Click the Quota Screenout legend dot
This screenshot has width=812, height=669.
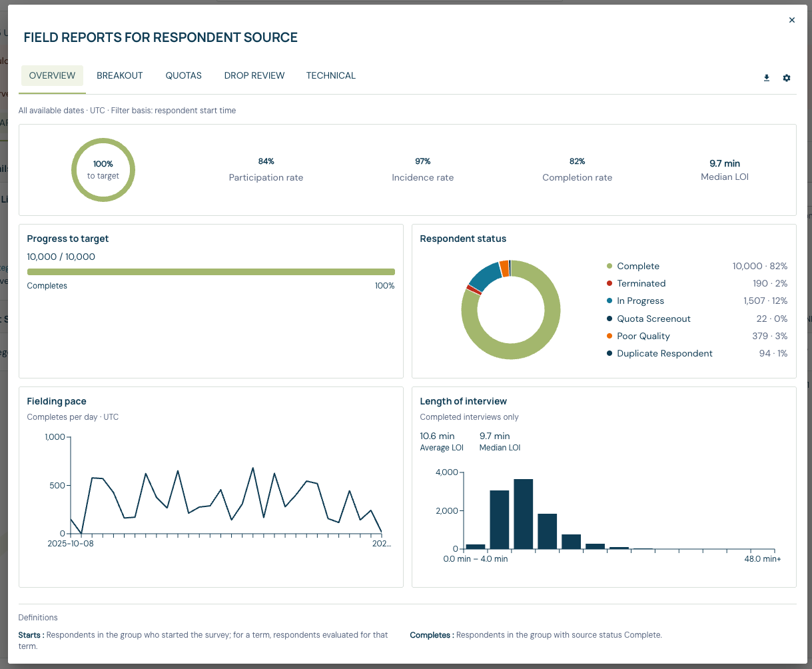coord(609,319)
